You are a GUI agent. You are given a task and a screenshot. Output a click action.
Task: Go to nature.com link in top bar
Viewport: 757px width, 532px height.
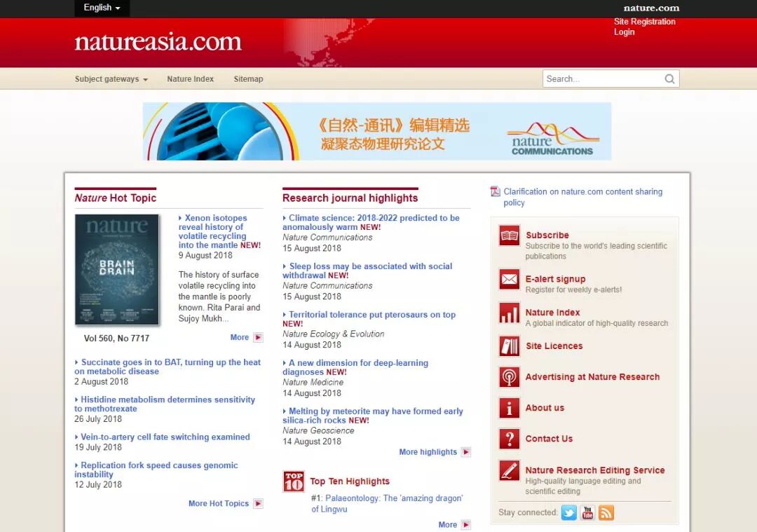[x=651, y=8]
